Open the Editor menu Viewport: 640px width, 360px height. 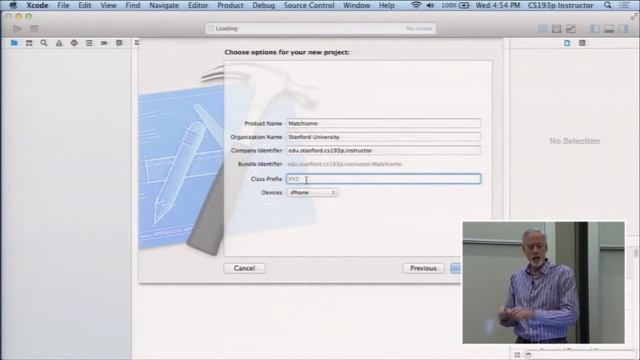(198, 5)
